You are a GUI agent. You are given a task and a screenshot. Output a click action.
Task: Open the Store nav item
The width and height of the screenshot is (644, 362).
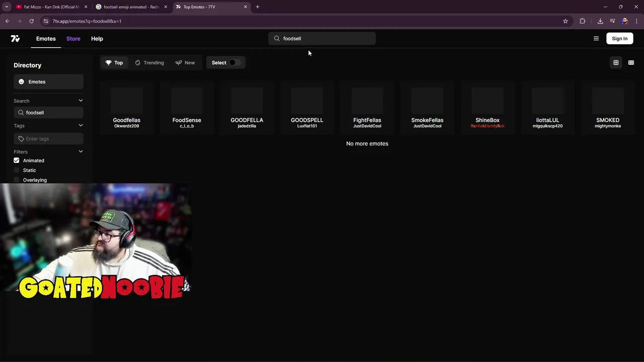pyautogui.click(x=73, y=39)
